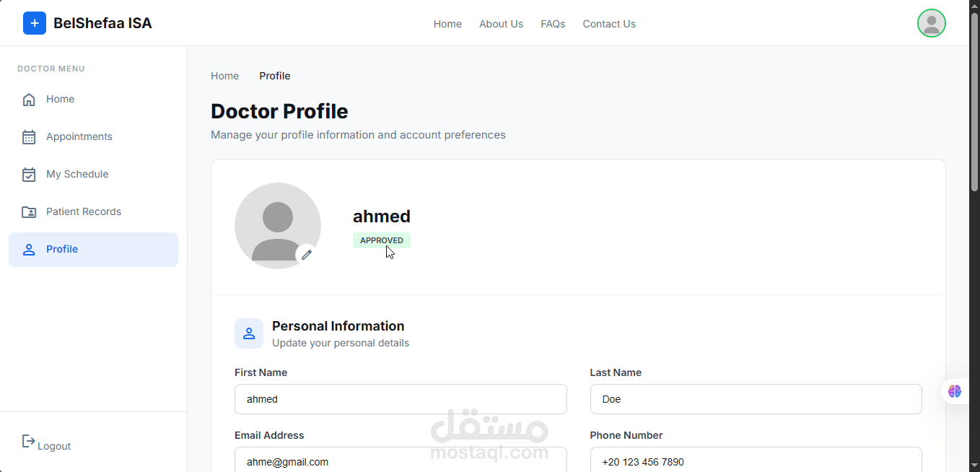
Task: Click the Home house icon in sidebar
Action: point(29,100)
